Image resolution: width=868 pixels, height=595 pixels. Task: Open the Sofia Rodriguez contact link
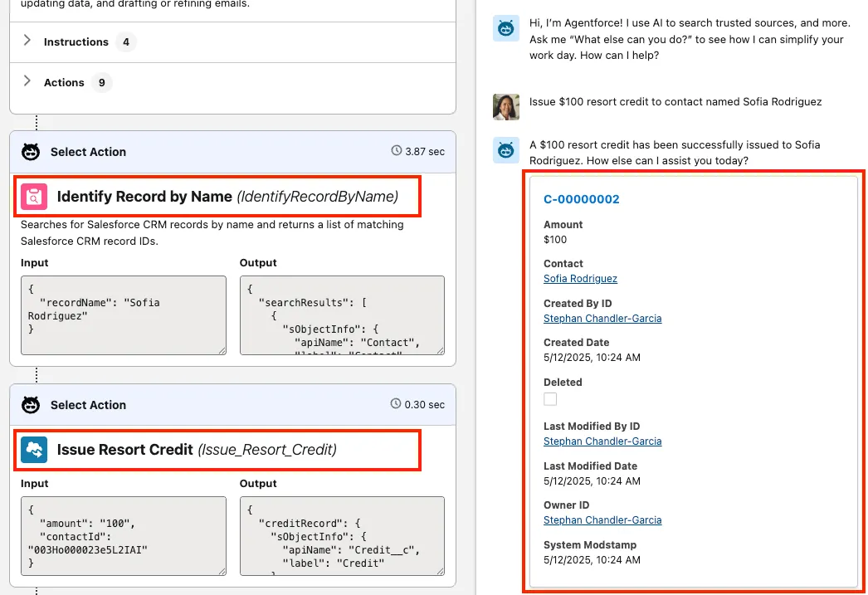[580, 279]
